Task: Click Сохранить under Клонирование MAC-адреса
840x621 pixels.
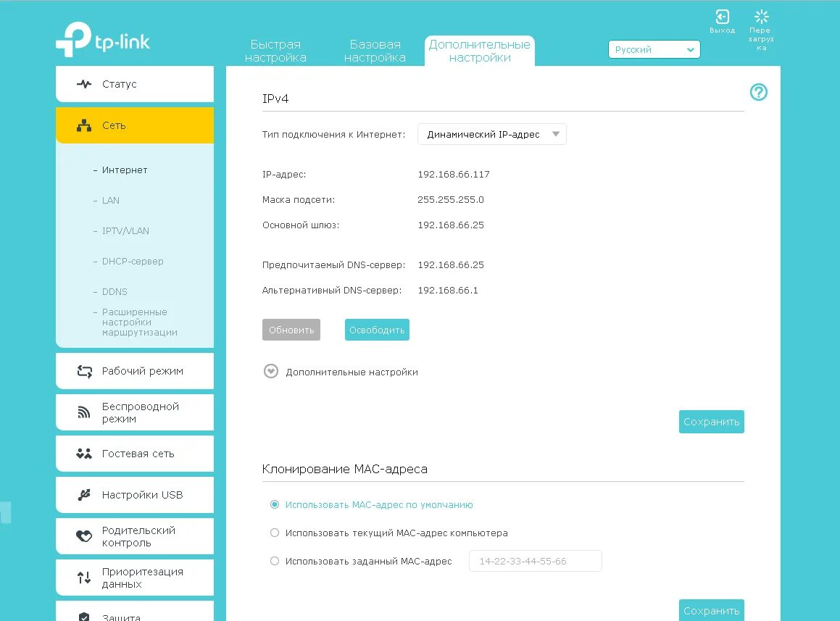Action: click(712, 610)
